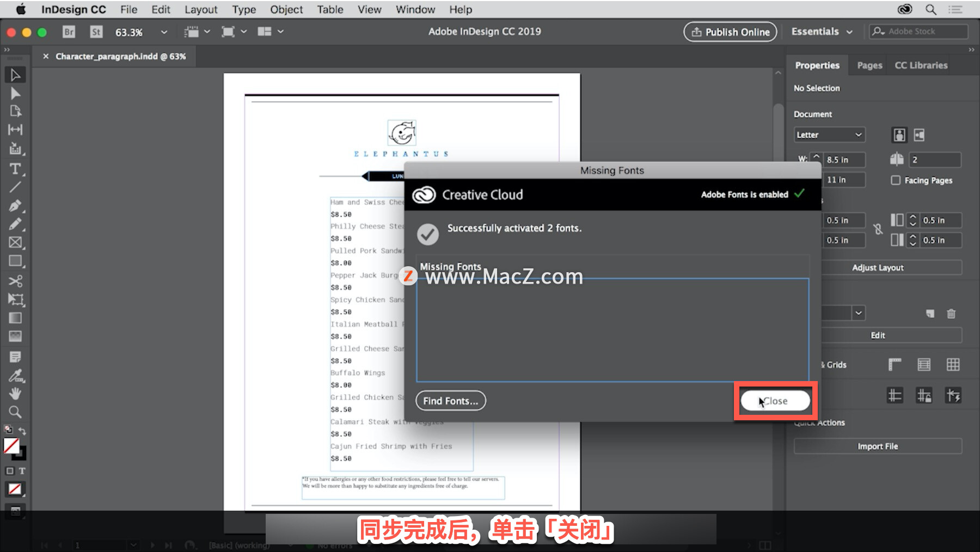
Task: Toggle Lock Guides icon
Action: click(x=924, y=395)
